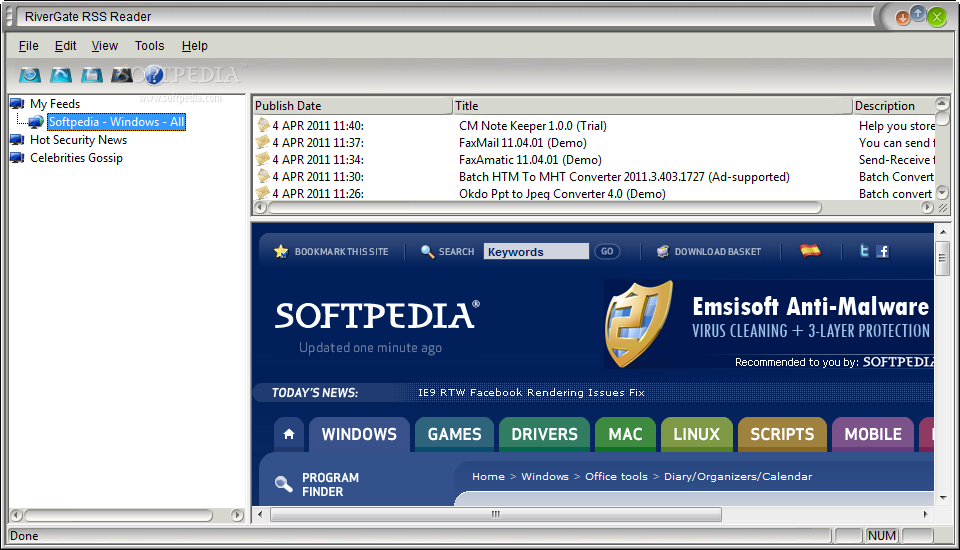This screenshot has width=960, height=550.
Task: Open the Facebook icon link
Action: 883,251
